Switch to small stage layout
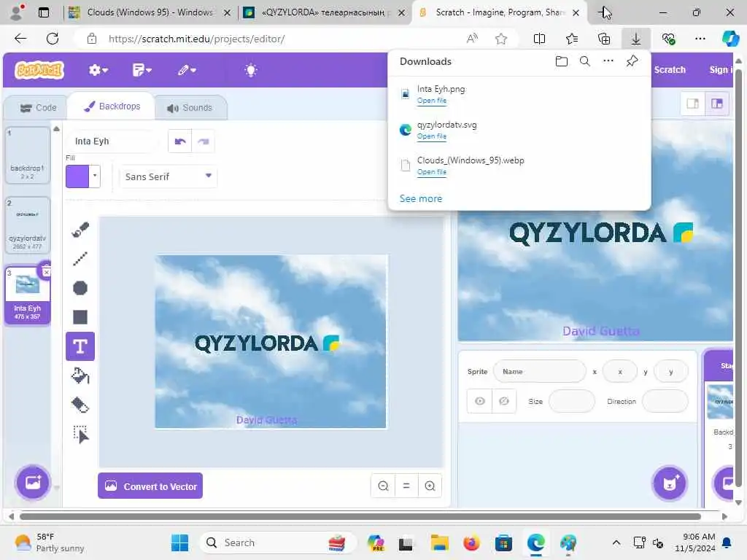 coord(693,104)
